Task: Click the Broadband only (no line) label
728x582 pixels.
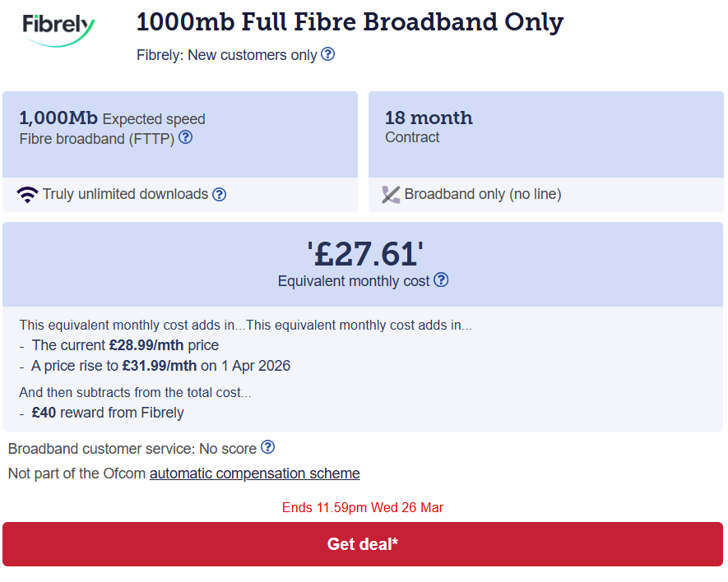Action: tap(483, 194)
